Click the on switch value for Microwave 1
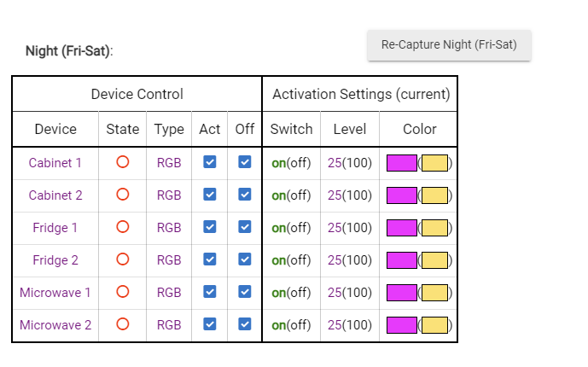 tap(278, 293)
